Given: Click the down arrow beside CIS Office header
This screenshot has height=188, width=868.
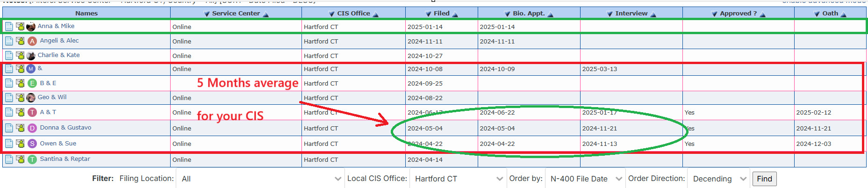Looking at the screenshot, I should (x=331, y=14).
